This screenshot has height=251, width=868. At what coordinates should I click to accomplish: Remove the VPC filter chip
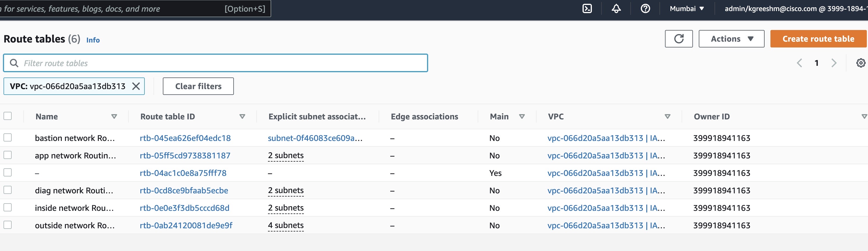point(136,86)
